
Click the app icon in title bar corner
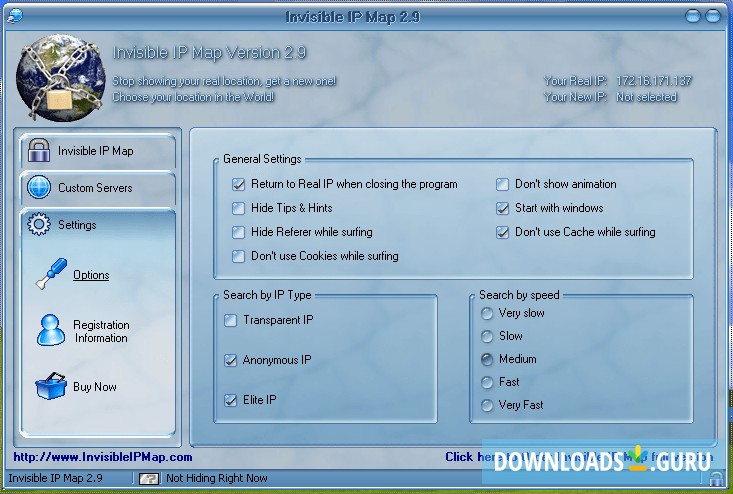[15, 15]
